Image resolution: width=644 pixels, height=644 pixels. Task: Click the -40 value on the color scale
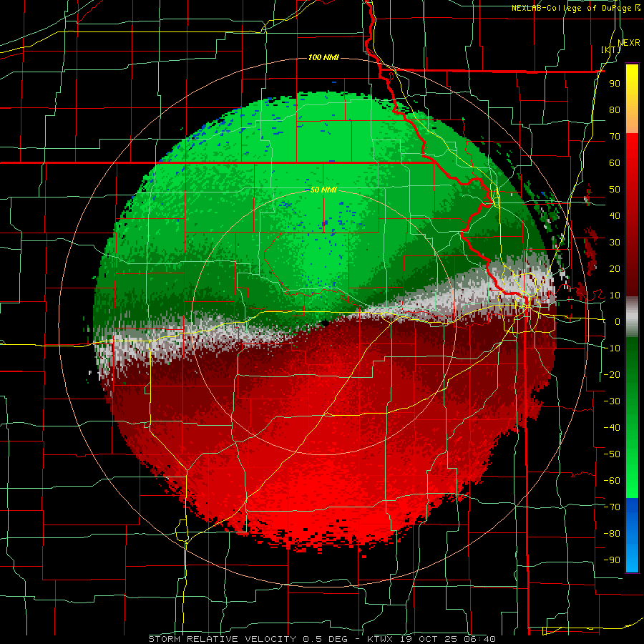coord(612,428)
